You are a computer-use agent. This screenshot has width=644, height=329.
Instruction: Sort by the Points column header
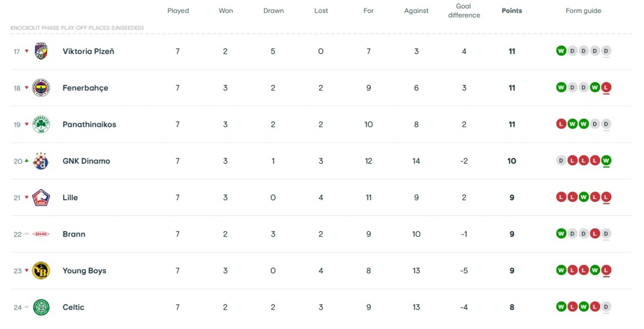[511, 11]
